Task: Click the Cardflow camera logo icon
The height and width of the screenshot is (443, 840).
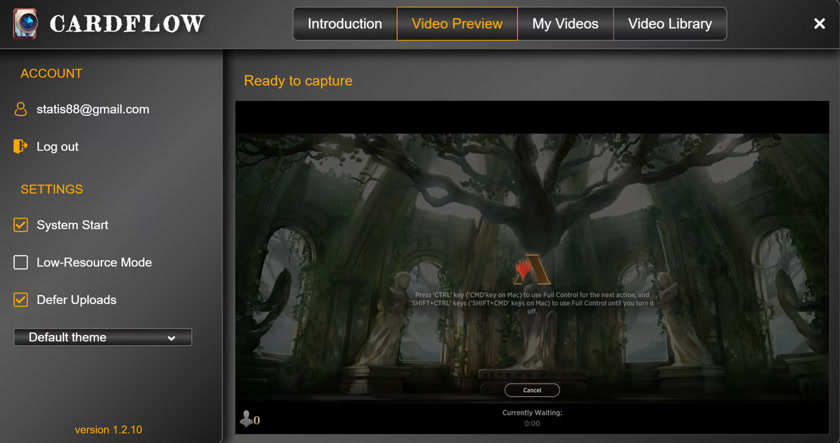Action: pos(25,24)
